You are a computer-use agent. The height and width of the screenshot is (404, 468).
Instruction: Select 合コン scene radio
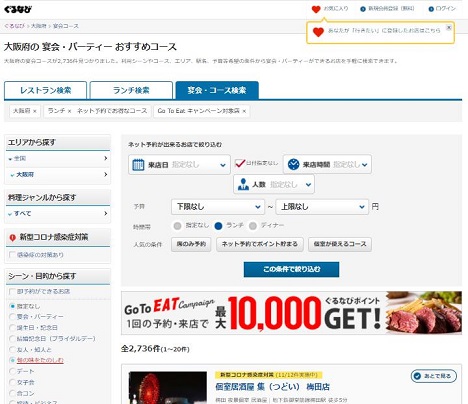click(x=12, y=393)
